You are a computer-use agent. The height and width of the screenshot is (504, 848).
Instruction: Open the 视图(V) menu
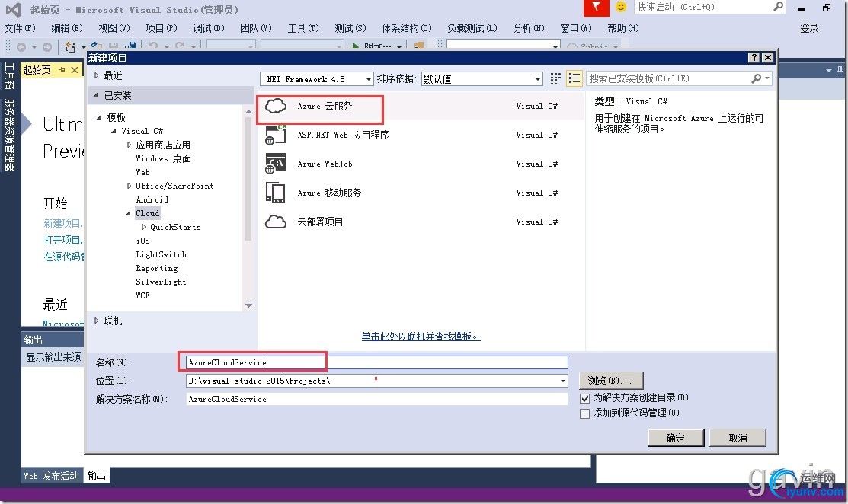pos(114,28)
